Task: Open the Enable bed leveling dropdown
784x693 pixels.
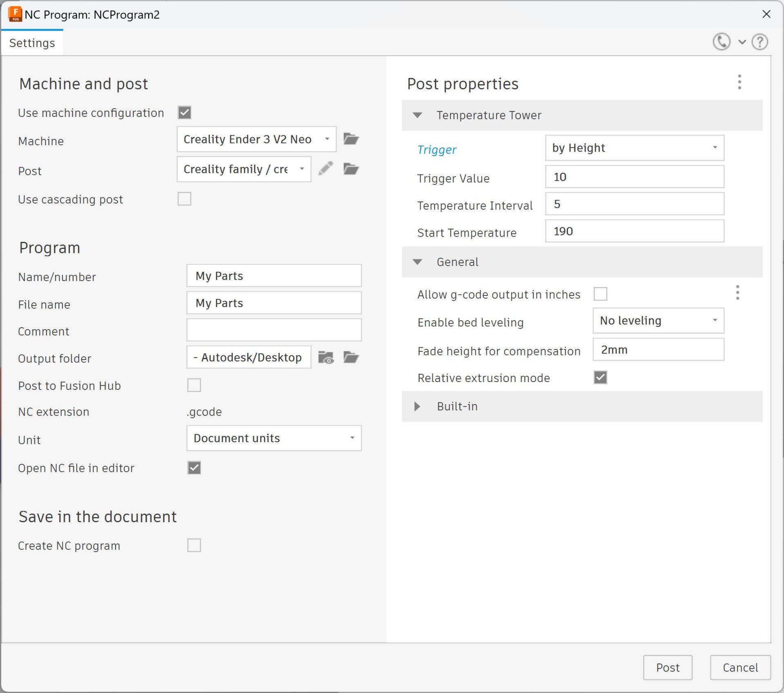Action: tap(658, 321)
